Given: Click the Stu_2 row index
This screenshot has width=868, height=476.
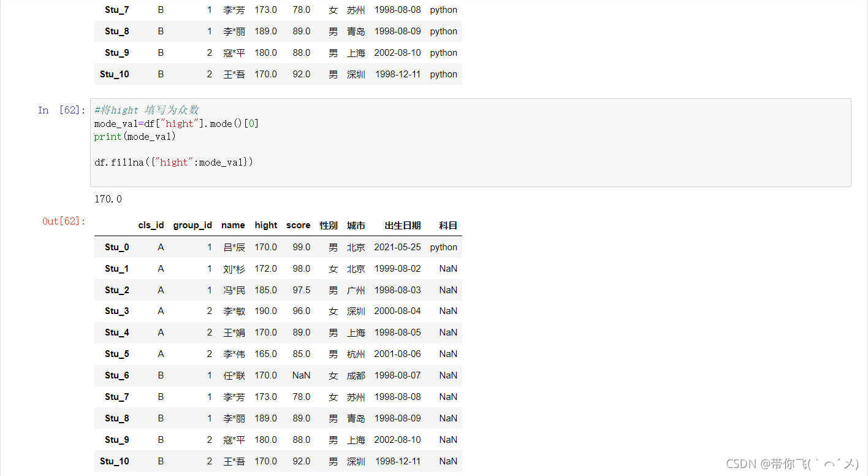Looking at the screenshot, I should point(117,290).
